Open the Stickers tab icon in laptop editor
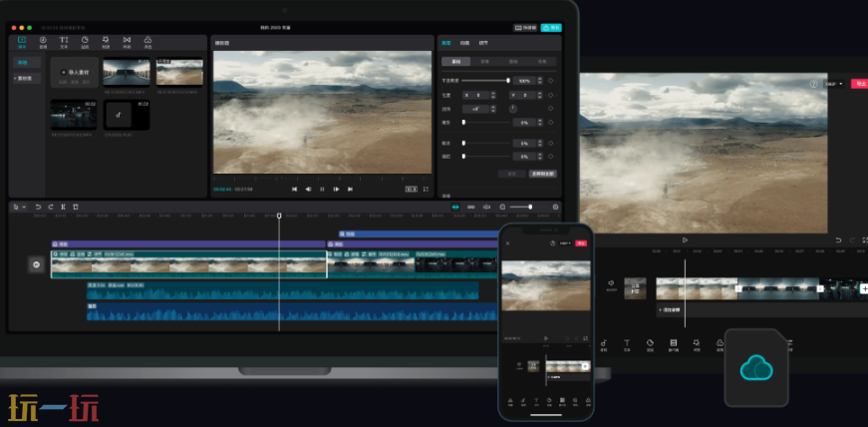The width and height of the screenshot is (868, 427). coord(85,40)
